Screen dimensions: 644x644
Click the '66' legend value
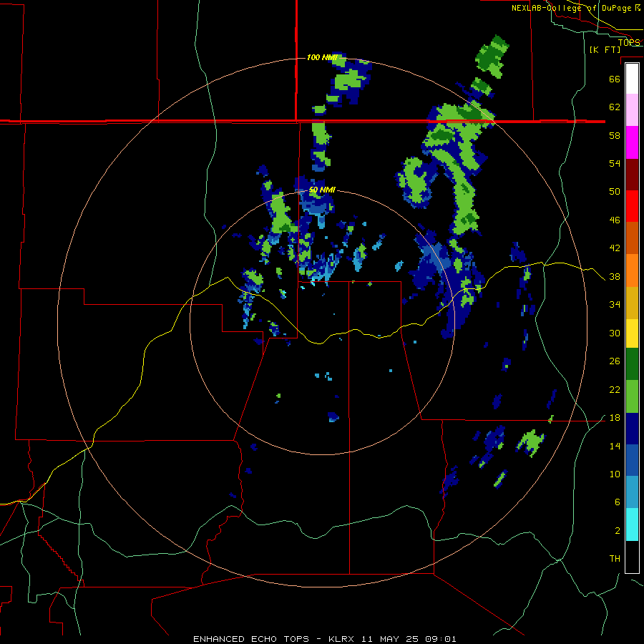(615, 79)
